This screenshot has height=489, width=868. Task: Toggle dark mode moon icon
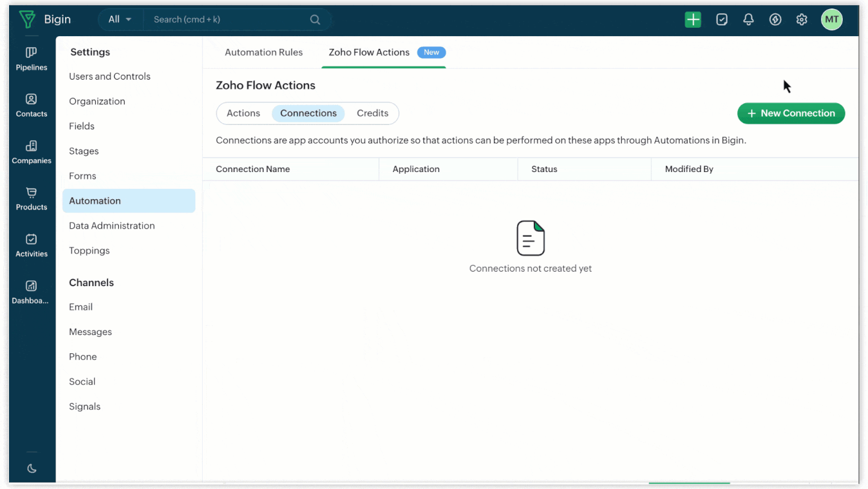point(32,468)
